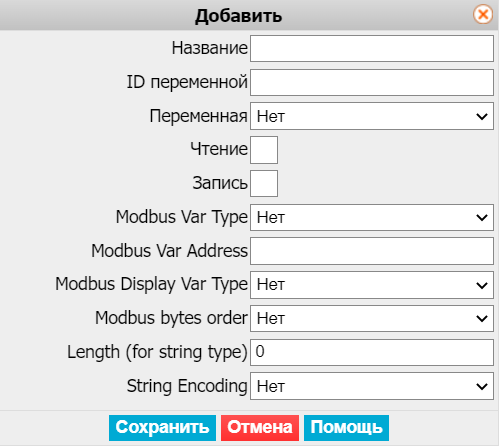Expand the Modbus Var Type dropdown
This screenshot has width=499, height=446.
coord(372,217)
